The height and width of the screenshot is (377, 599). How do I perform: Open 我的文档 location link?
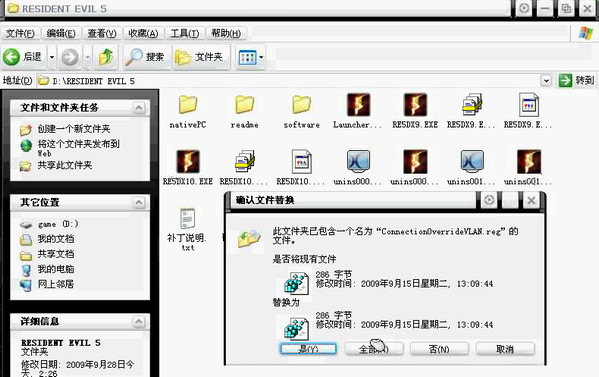click(x=56, y=239)
